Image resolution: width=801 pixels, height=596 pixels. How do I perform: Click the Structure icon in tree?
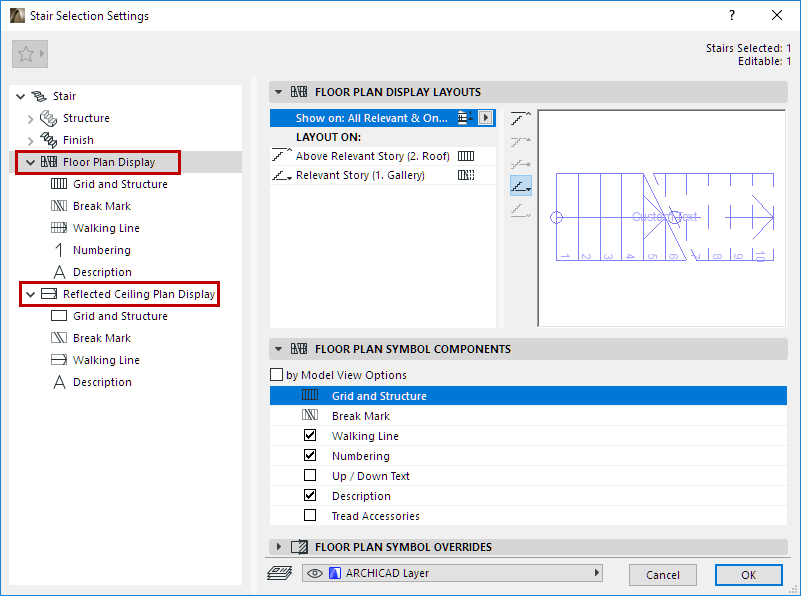[x=49, y=118]
